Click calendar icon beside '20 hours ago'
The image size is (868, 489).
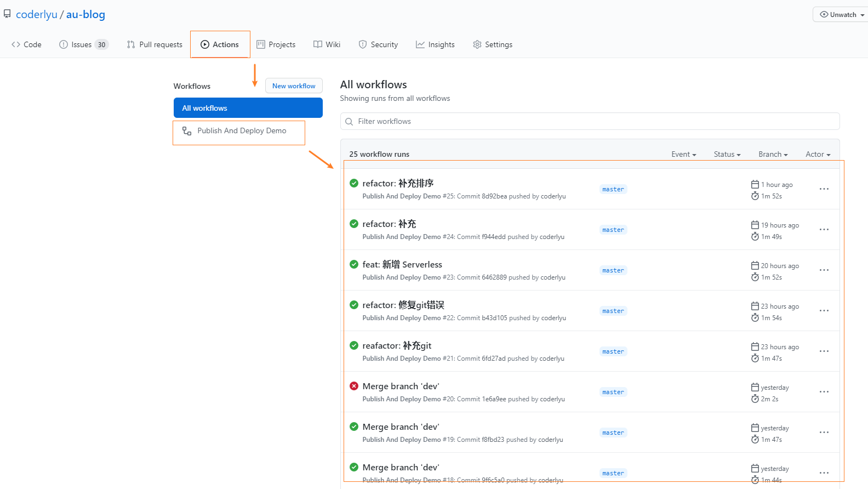click(755, 265)
